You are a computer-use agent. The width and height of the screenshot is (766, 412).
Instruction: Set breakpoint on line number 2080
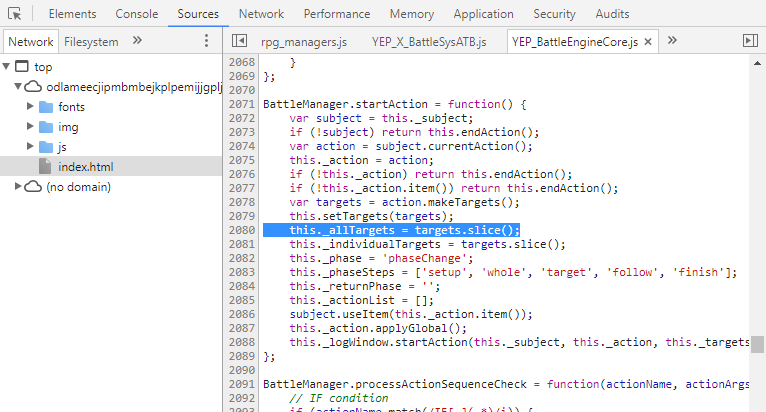tap(242, 230)
